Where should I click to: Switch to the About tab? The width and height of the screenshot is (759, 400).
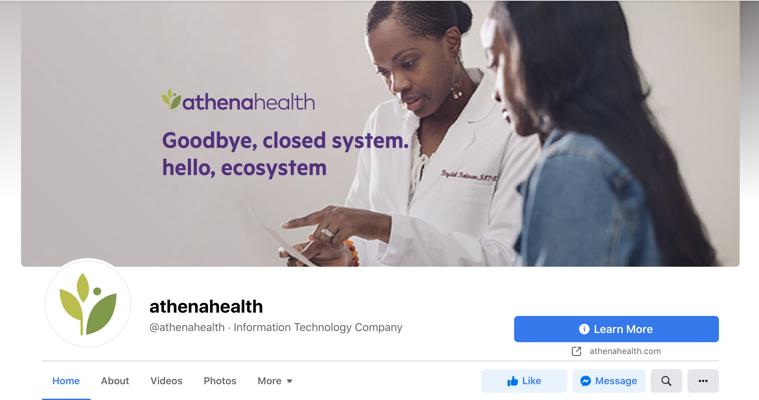click(x=115, y=381)
